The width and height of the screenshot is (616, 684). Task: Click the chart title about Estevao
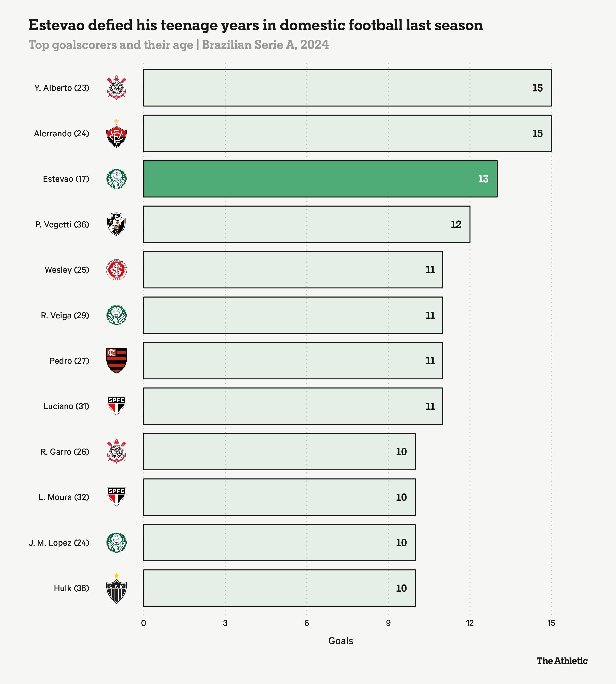coord(256,25)
